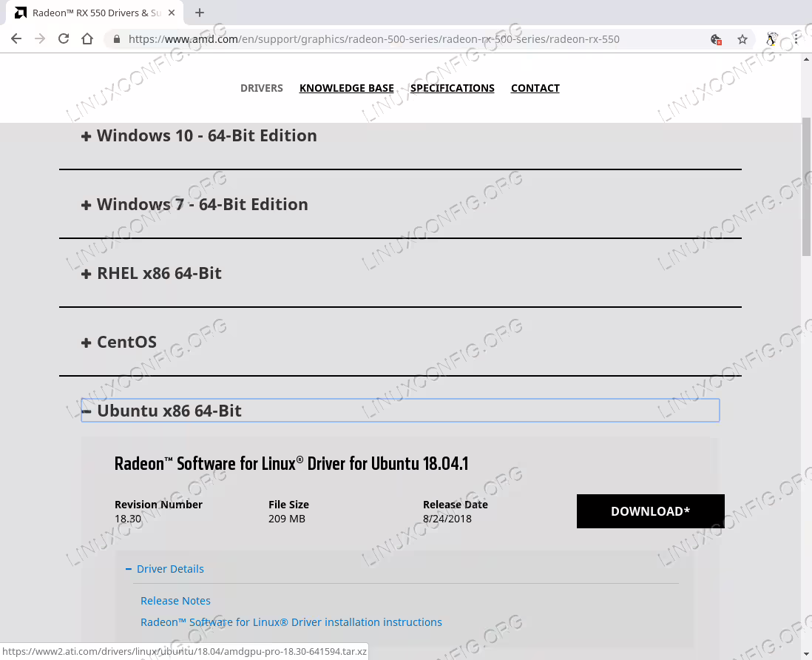
Task: Click the black DOWNLOAD* button
Action: [x=651, y=511]
